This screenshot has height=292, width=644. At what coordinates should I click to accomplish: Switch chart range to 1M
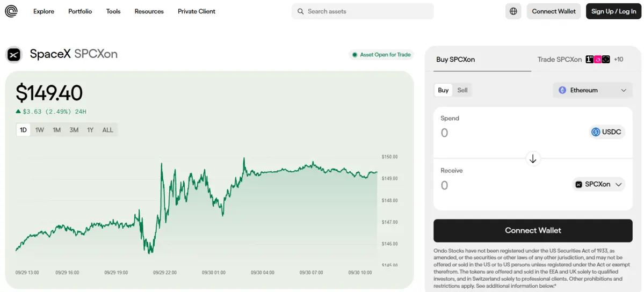click(x=57, y=130)
